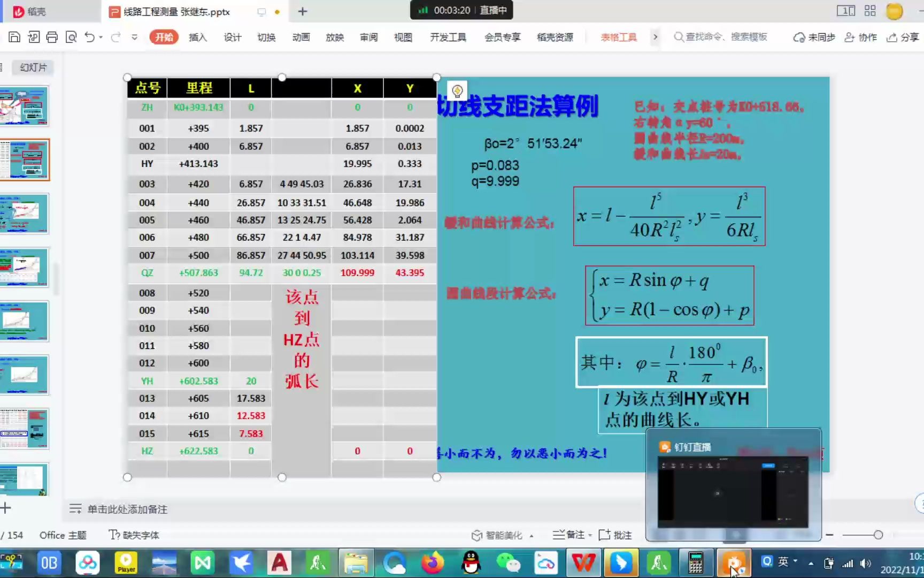
Task: Open the 放映 ribbon tab
Action: [335, 37]
